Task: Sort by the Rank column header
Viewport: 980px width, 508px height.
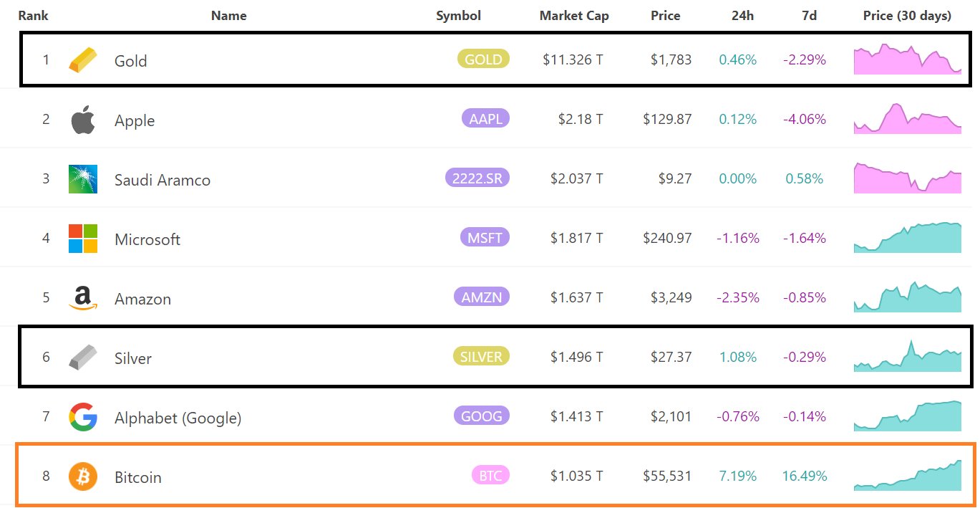Action: (33, 15)
